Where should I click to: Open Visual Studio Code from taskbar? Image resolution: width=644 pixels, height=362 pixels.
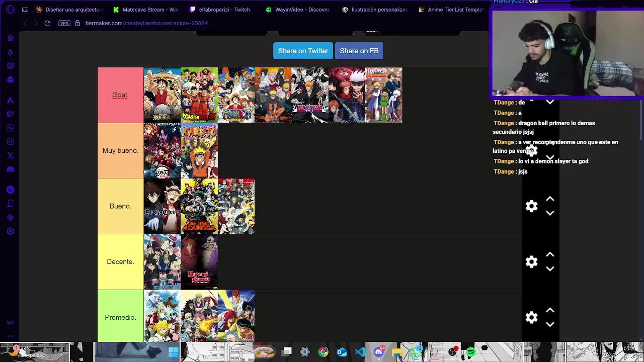point(360,352)
